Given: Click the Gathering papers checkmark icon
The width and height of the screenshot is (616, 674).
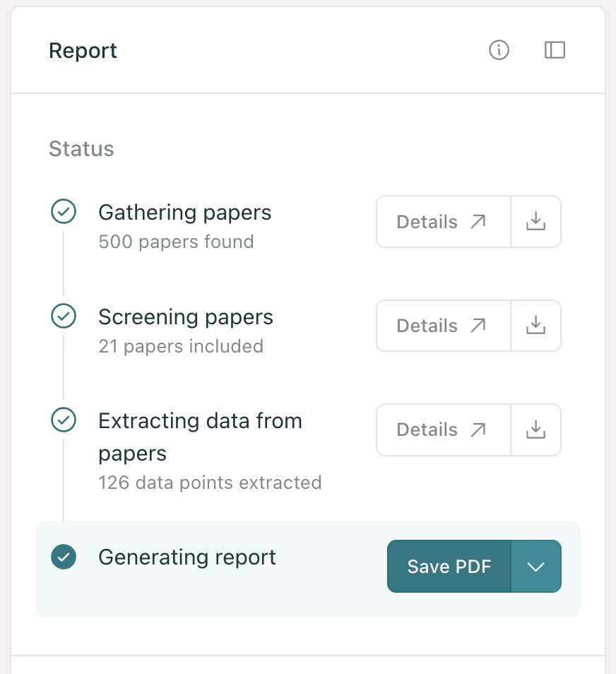Looking at the screenshot, I should [x=64, y=211].
